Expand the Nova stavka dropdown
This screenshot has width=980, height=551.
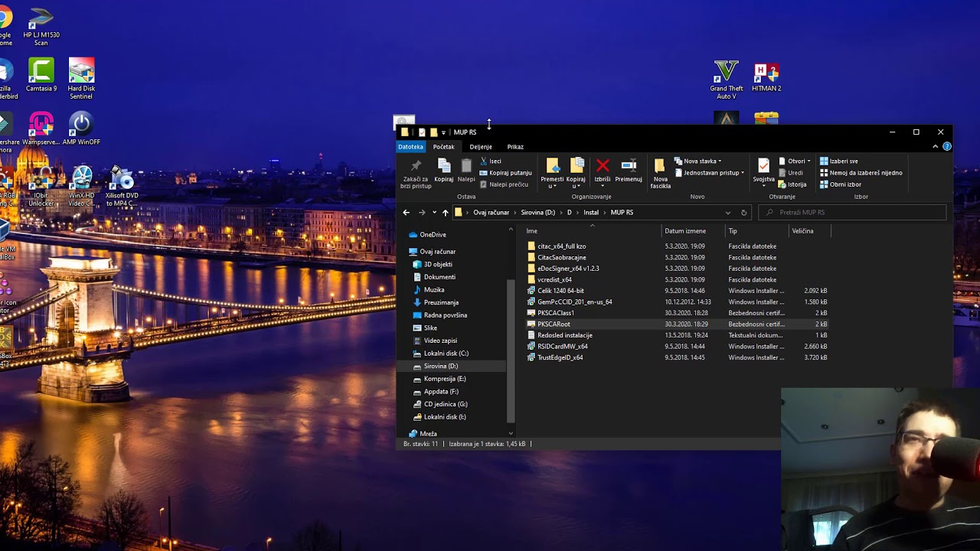click(x=698, y=161)
